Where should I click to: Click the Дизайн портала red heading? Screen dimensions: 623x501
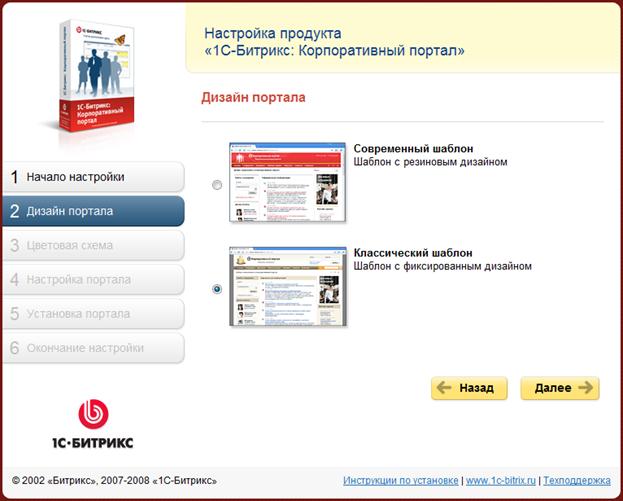click(253, 97)
